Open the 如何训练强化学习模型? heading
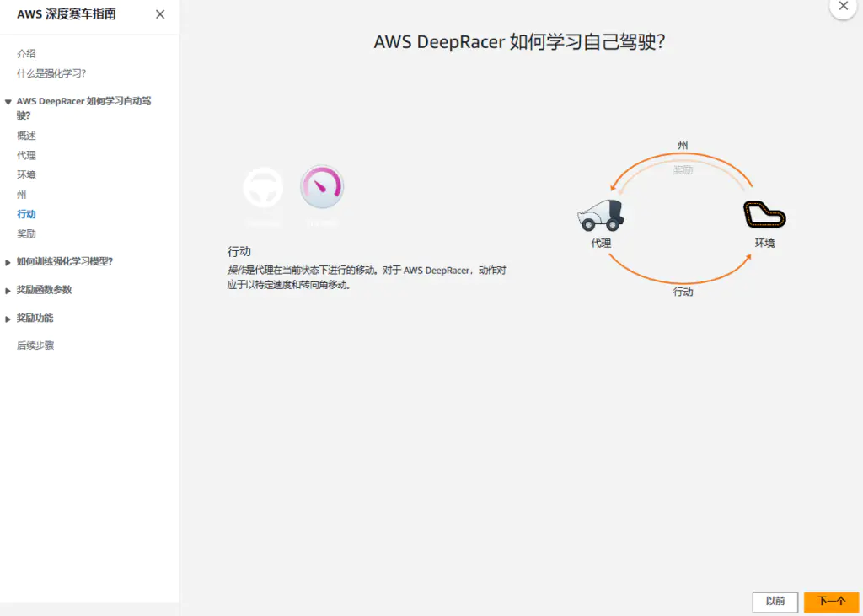This screenshot has width=863, height=616. pyautogui.click(x=64, y=261)
